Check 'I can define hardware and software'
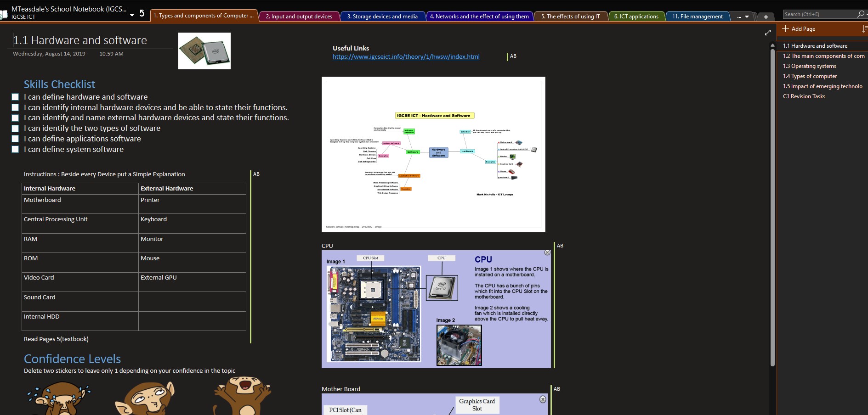868x415 pixels. tap(15, 97)
